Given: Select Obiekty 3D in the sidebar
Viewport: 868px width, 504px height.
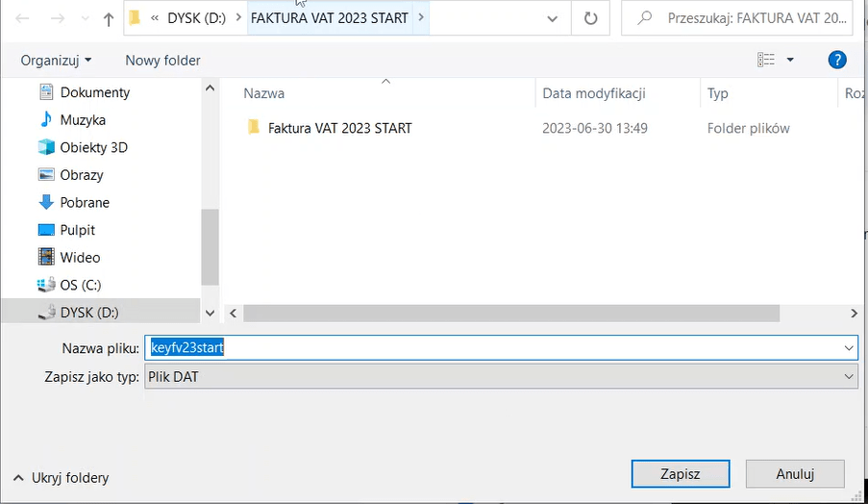Looking at the screenshot, I should click(x=93, y=147).
